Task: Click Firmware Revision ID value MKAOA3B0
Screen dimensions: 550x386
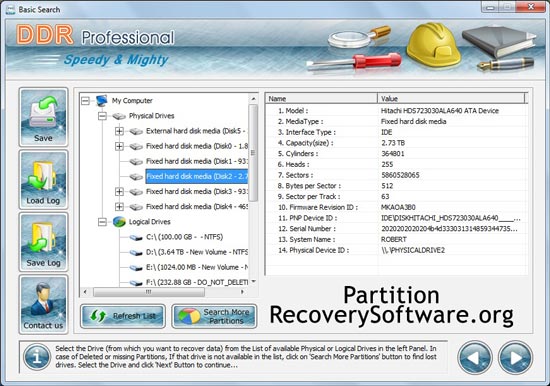Action: [x=398, y=207]
